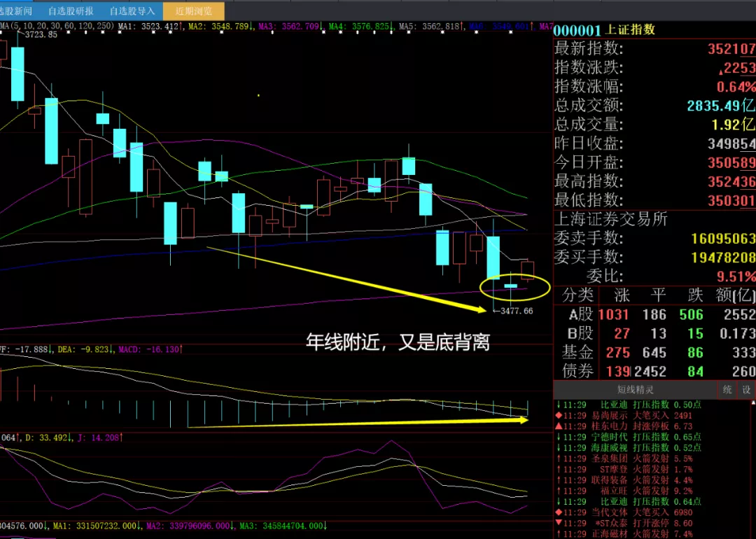Click the stock code 000001
Screen dimensions: 756x539
[x=577, y=30]
